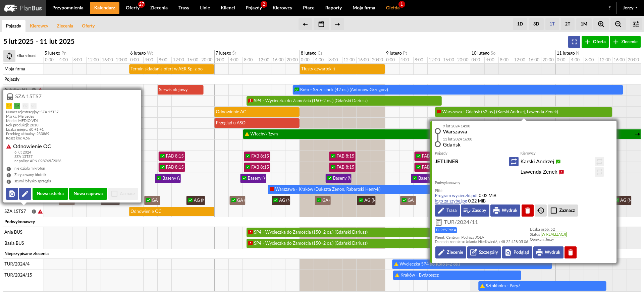Tick the Zaznacz checkbox in trip popup
This screenshot has width=644, height=293.
(x=554, y=211)
